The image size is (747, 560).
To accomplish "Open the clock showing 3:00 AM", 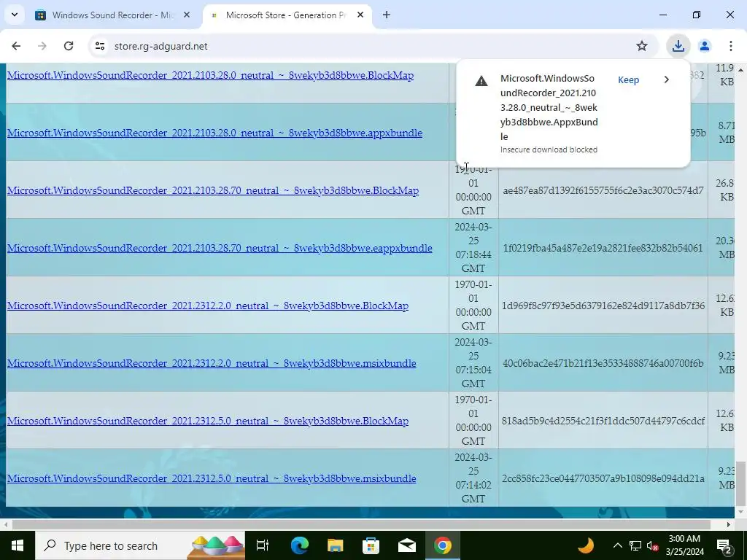I will click(684, 545).
